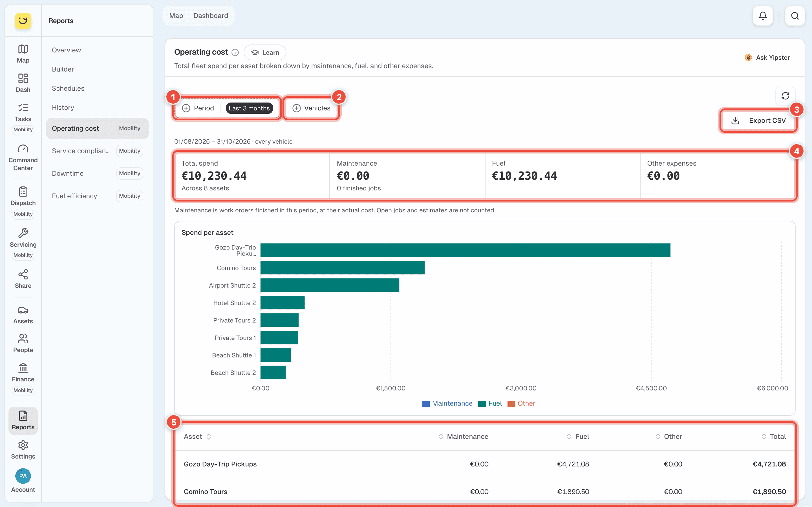This screenshot has height=507, width=812.
Task: Click the search magnifier icon
Action: pyautogui.click(x=795, y=16)
